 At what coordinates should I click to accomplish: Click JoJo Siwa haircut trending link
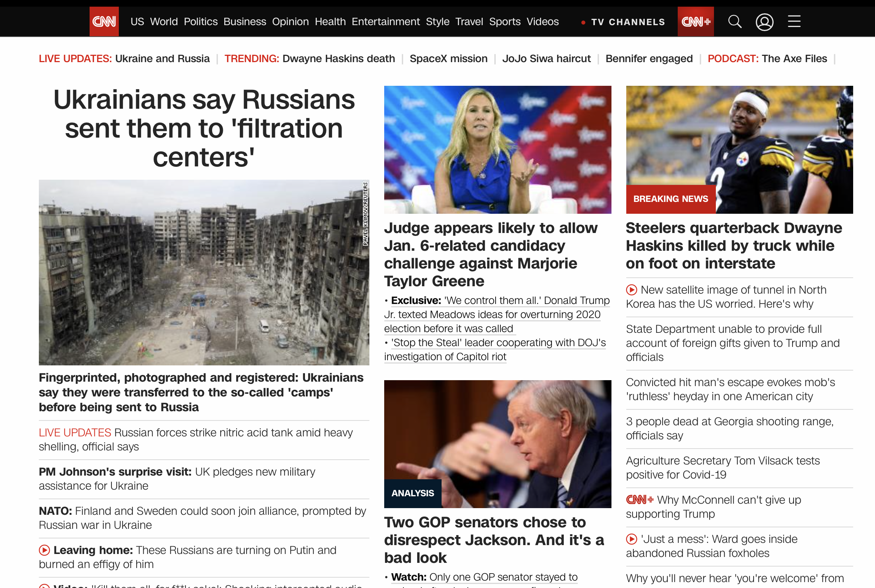546,58
